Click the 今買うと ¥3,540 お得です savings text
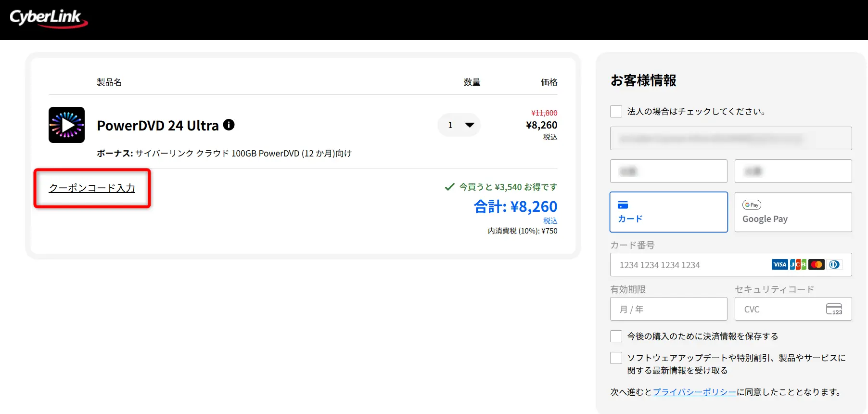Viewport: 868px width, 414px height. (508, 187)
